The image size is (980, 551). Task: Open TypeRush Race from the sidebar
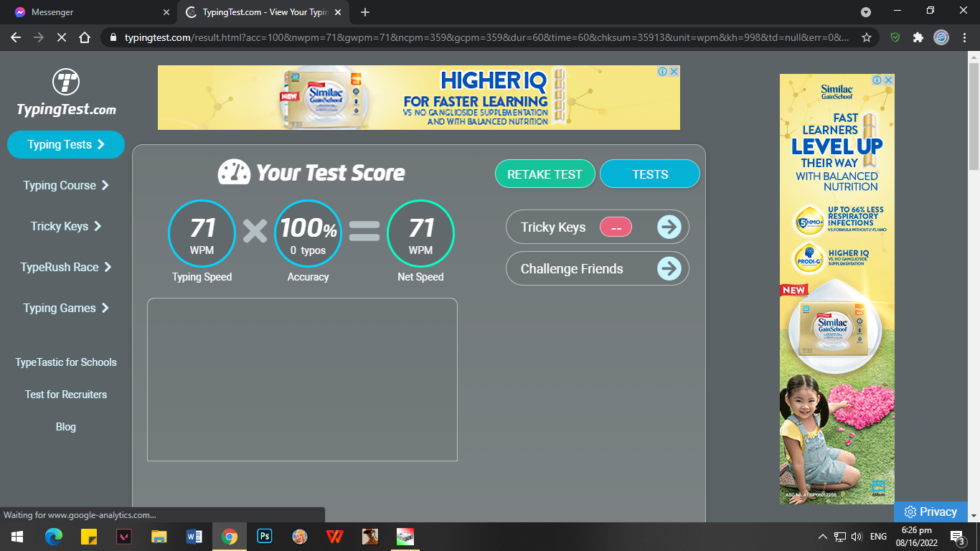[x=66, y=267]
